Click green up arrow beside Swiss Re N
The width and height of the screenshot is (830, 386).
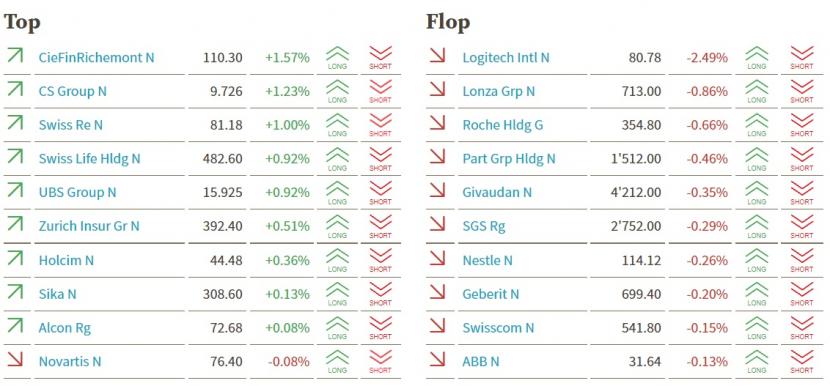coord(15,122)
